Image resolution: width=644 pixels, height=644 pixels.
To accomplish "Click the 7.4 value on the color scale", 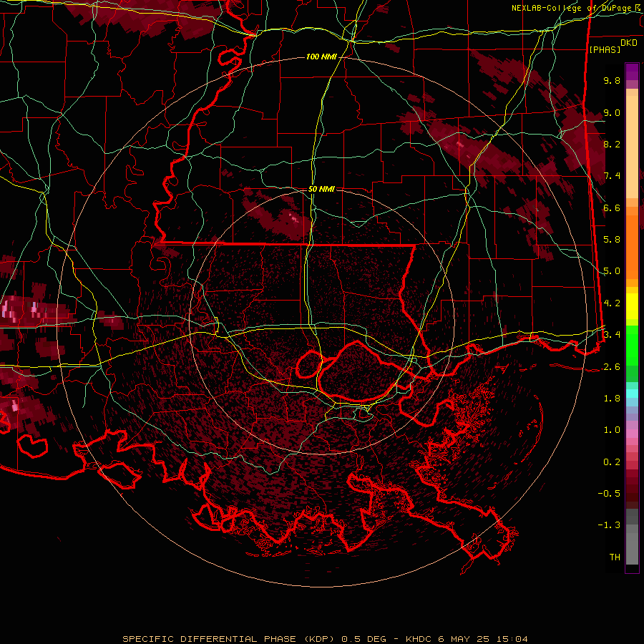I will [612, 176].
